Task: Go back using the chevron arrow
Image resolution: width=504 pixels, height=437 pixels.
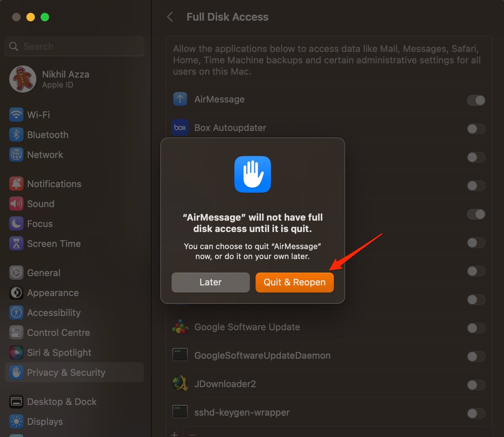Action: click(x=170, y=17)
